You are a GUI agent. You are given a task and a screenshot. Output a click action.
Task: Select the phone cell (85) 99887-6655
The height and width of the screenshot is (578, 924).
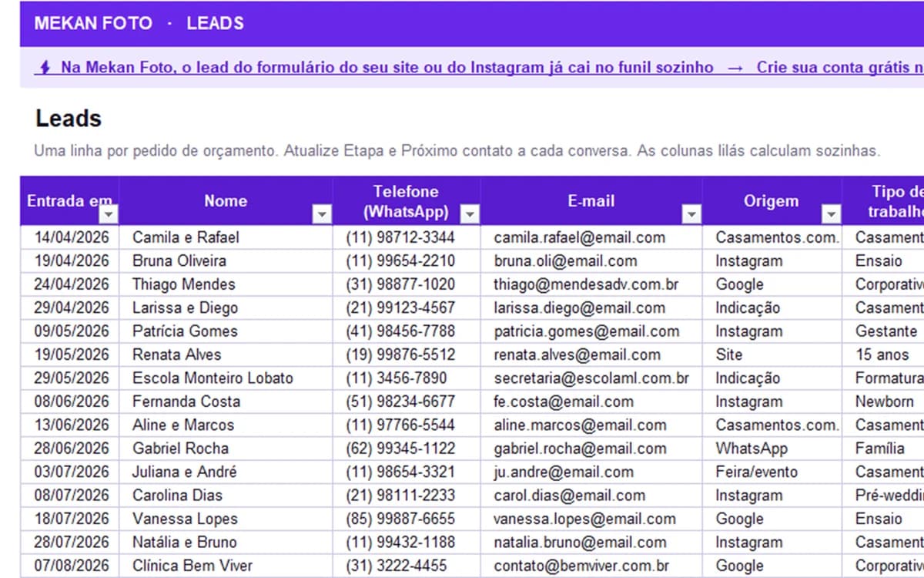point(407,519)
